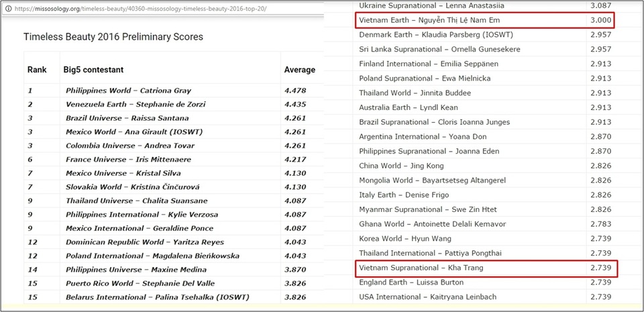
Task: Select Vietnam Earth – Nguyễn Thị Lệ Nam Em
Action: pyautogui.click(x=429, y=20)
